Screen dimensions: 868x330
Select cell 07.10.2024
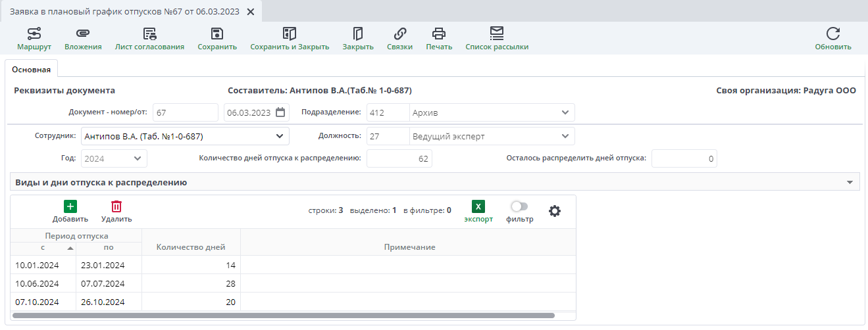(x=43, y=302)
